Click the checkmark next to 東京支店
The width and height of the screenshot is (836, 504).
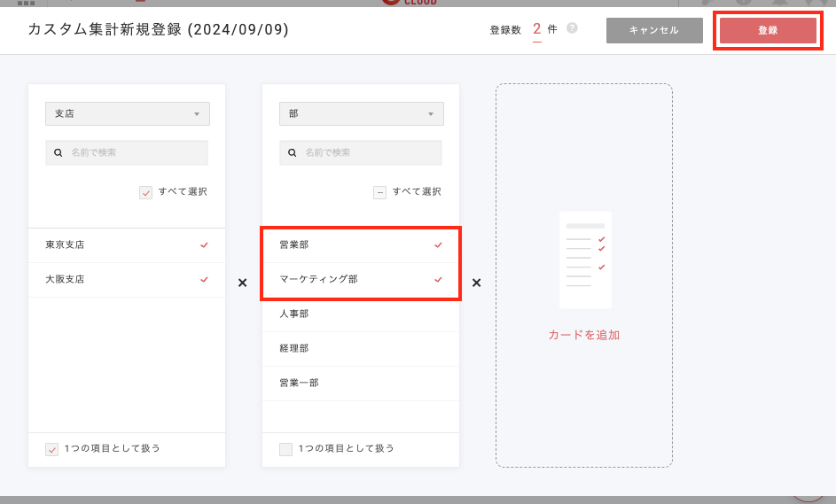[204, 244]
